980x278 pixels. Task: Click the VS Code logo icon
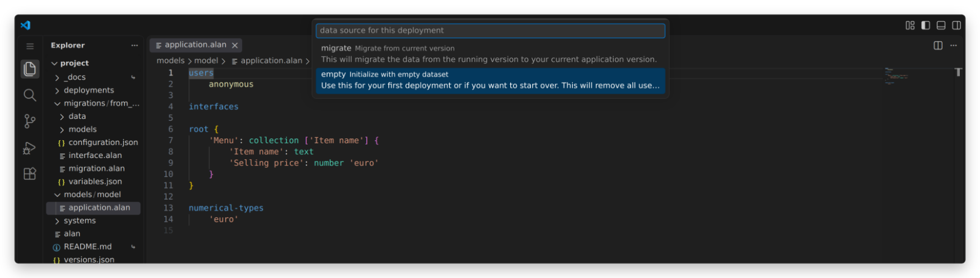(25, 25)
